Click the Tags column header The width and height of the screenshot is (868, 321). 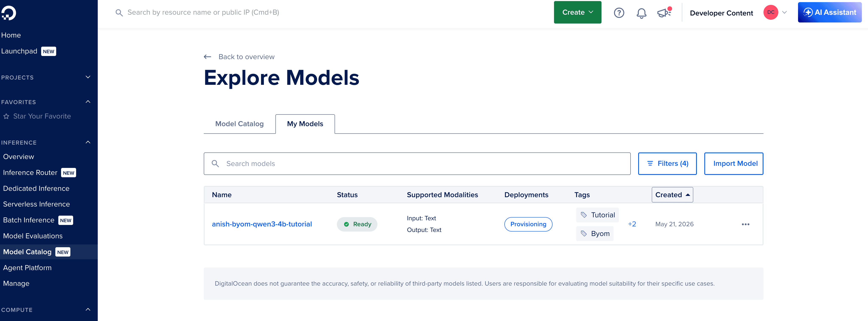[x=582, y=195]
